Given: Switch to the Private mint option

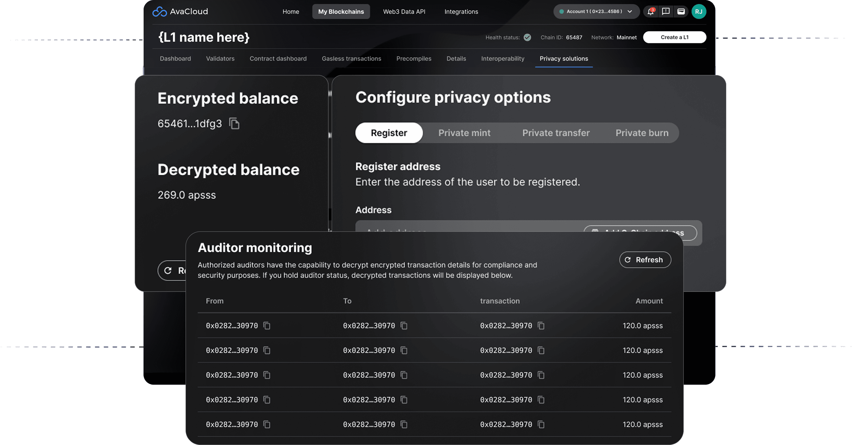Looking at the screenshot, I should (464, 133).
